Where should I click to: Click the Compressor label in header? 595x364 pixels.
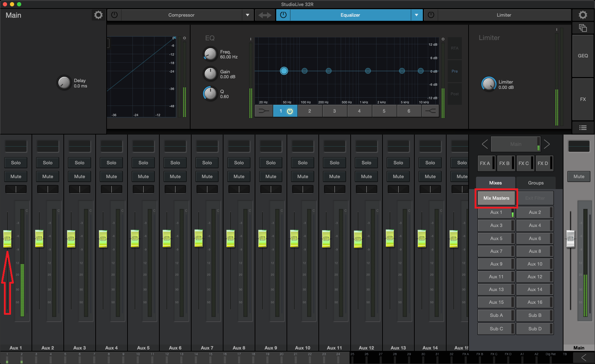(181, 15)
